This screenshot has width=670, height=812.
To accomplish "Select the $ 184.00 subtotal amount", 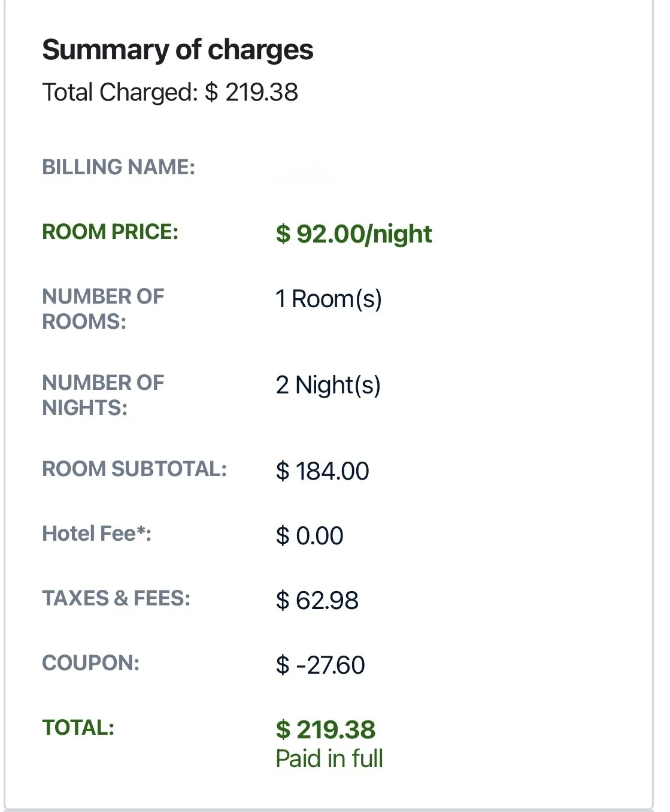I will [x=322, y=471].
